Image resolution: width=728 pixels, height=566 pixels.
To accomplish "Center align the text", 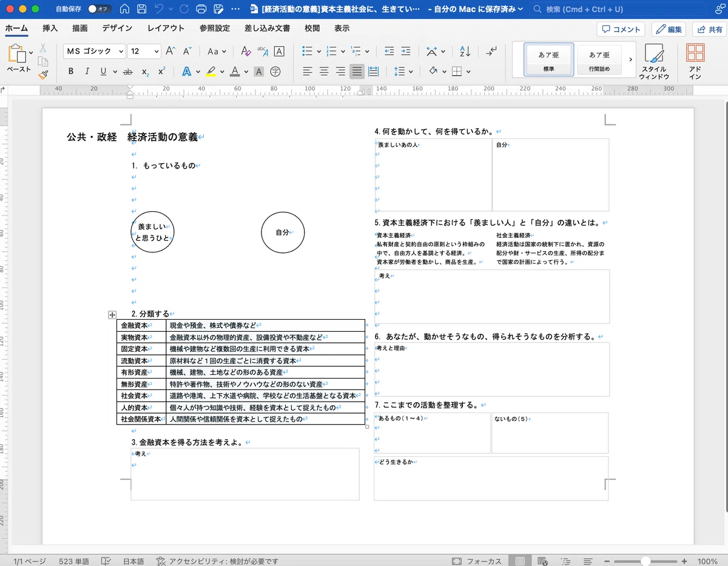I will pyautogui.click(x=325, y=72).
